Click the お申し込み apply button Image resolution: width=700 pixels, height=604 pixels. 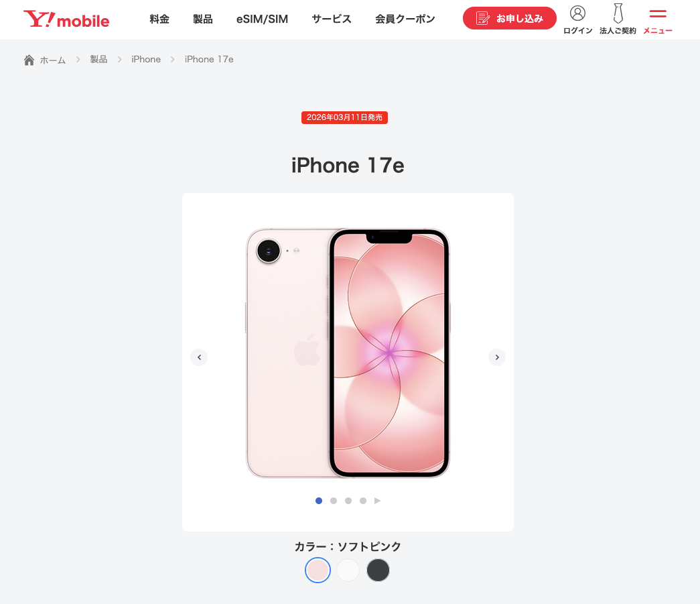pyautogui.click(x=509, y=18)
